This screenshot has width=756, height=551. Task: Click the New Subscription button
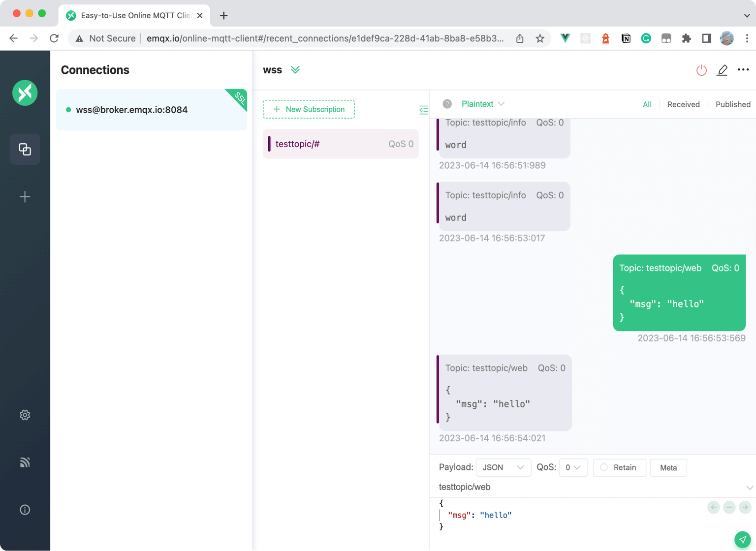pos(309,109)
